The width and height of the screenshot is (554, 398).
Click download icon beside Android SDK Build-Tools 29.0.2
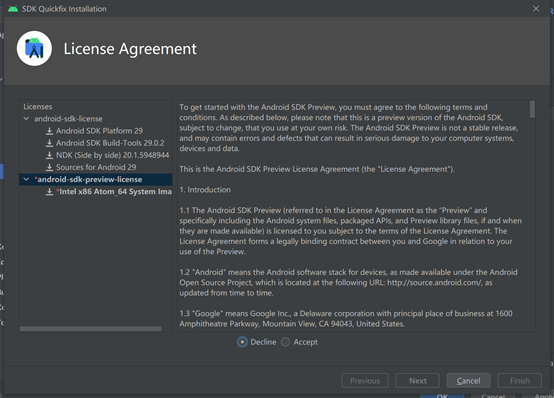pyautogui.click(x=49, y=143)
